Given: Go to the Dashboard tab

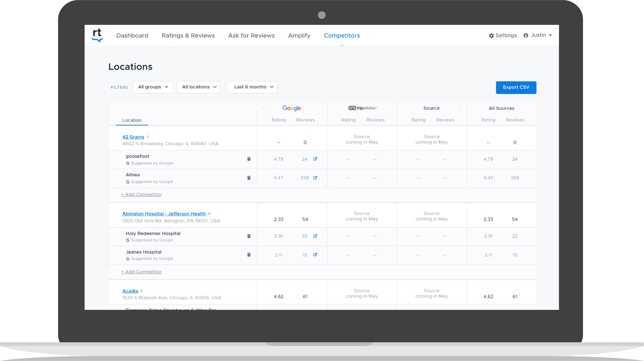Looking at the screenshot, I should (132, 35).
